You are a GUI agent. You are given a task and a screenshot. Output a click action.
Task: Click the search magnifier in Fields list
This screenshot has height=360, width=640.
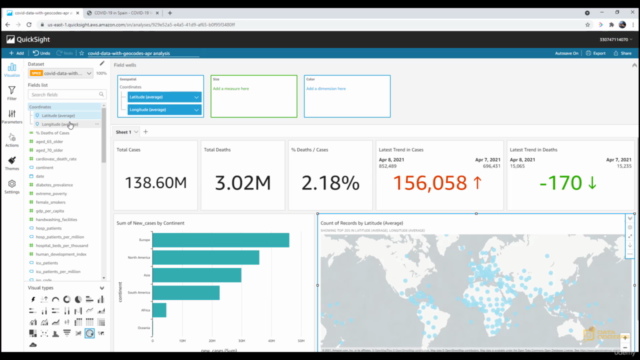(x=101, y=94)
